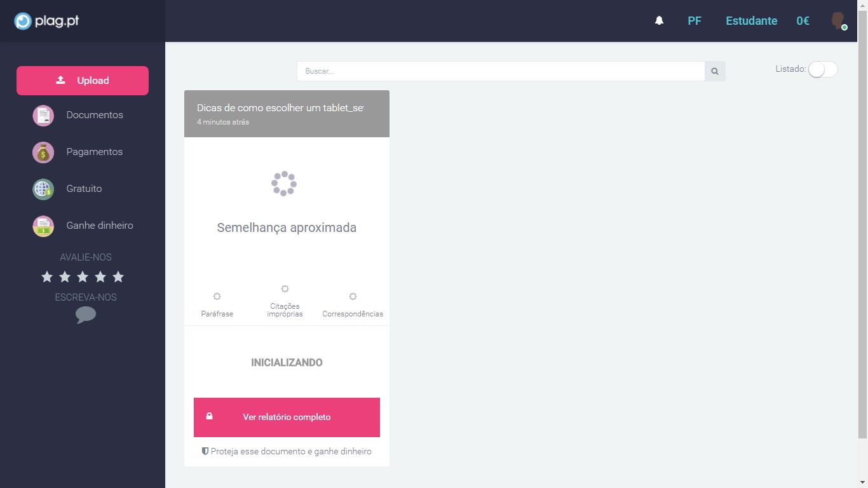The image size is (868, 488).
Task: Click the Documentos sidebar icon
Action: coord(43,116)
